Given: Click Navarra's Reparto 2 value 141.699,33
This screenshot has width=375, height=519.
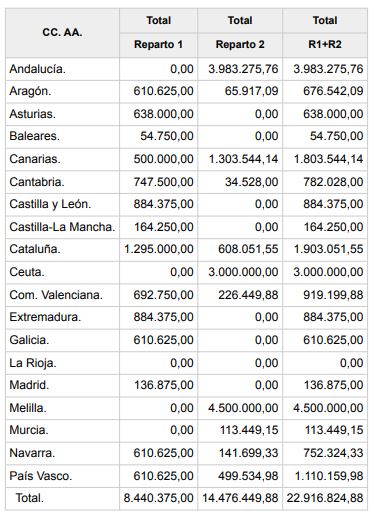Looking at the screenshot, I should point(248,453).
